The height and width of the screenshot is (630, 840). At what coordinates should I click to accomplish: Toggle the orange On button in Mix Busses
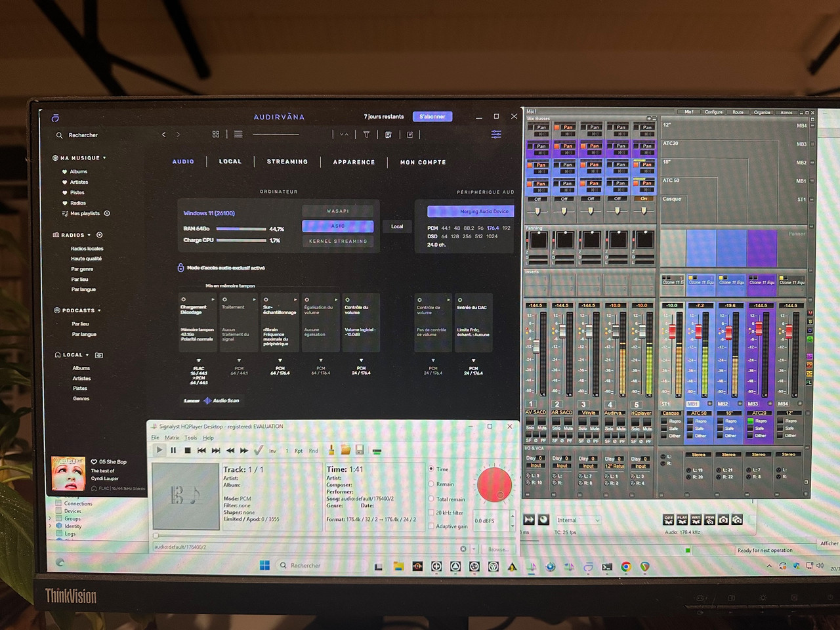pos(644,199)
